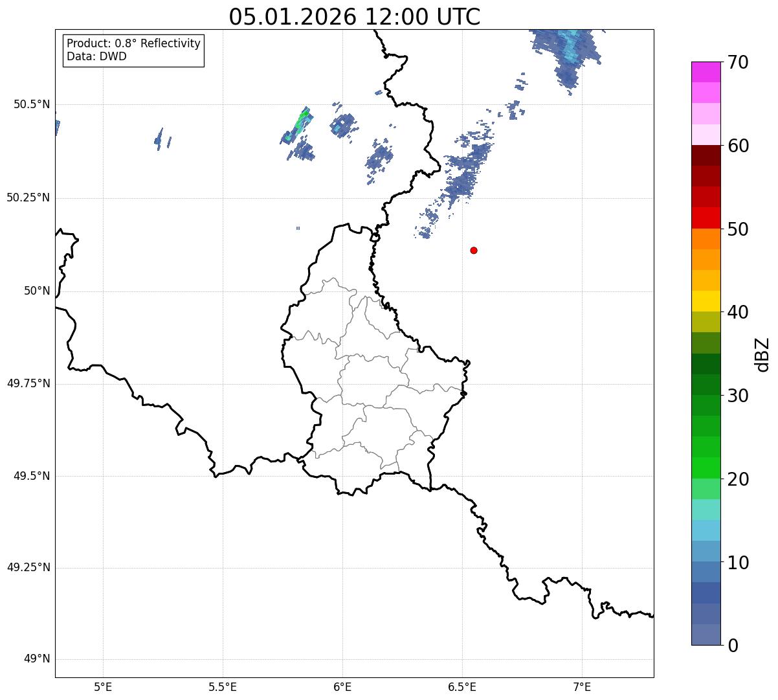The width and height of the screenshot is (778, 700).
Task: Click the green-cyan radar echo near 50.5°N
Action: [x=299, y=125]
